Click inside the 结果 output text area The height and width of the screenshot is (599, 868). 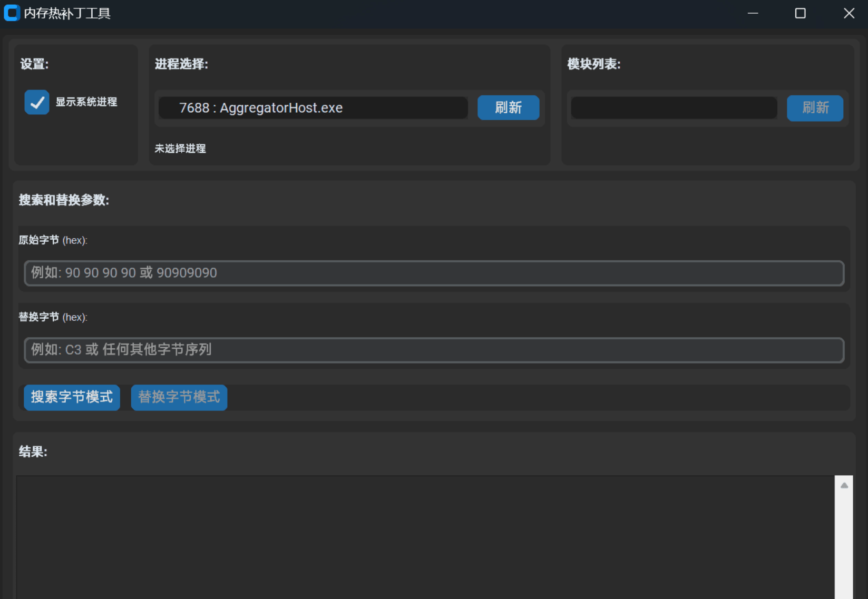click(x=425, y=536)
